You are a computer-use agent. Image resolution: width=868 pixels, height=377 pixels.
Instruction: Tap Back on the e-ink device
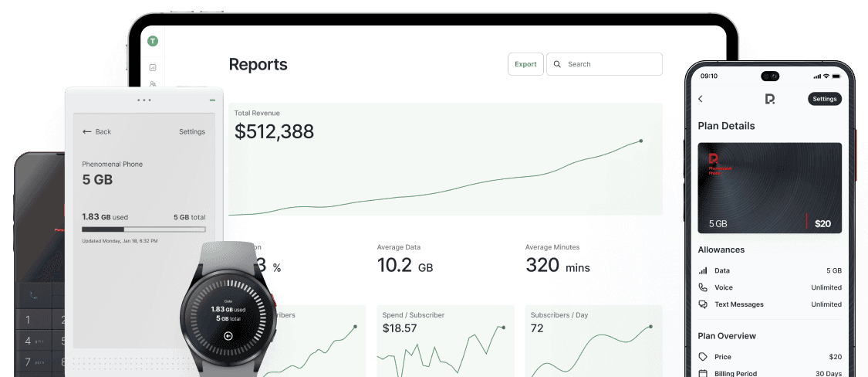[x=97, y=131]
